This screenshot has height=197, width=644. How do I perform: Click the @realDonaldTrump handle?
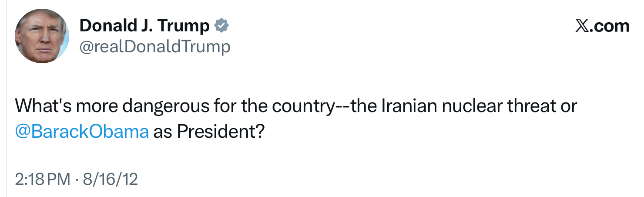(154, 47)
